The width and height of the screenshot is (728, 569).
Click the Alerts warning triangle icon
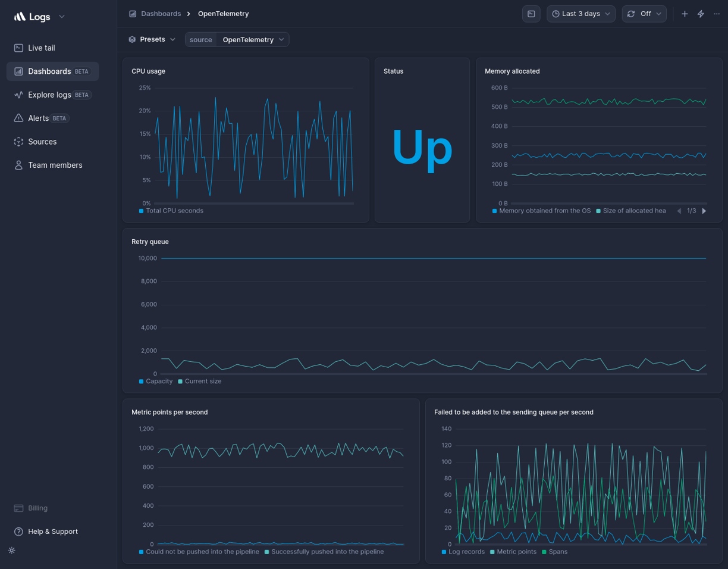(18, 118)
